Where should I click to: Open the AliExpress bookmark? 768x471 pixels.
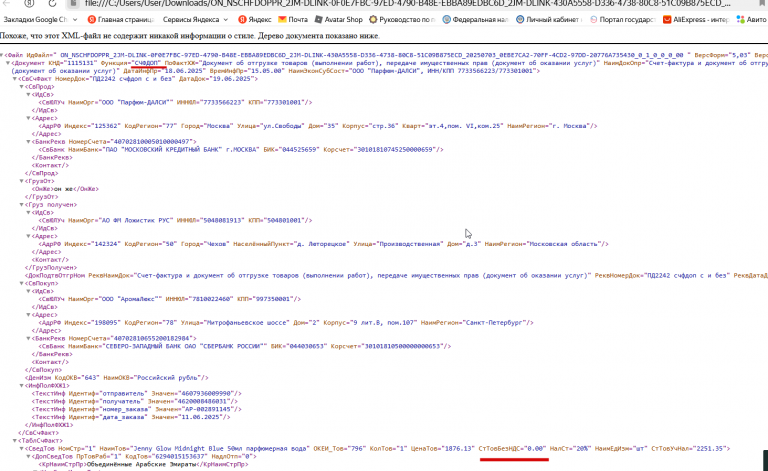696,20
